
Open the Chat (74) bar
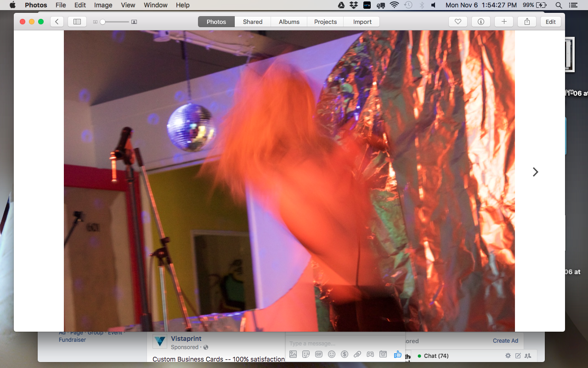[x=436, y=356]
